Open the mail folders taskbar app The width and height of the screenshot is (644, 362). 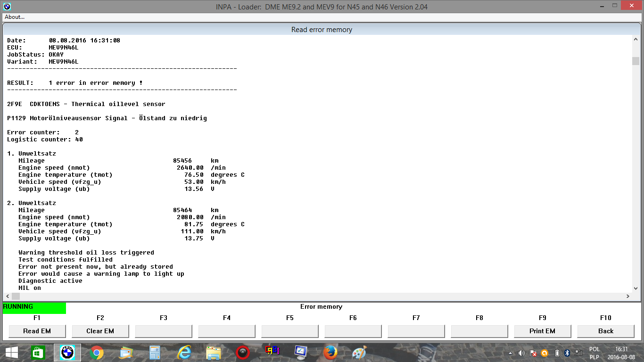(x=126, y=353)
